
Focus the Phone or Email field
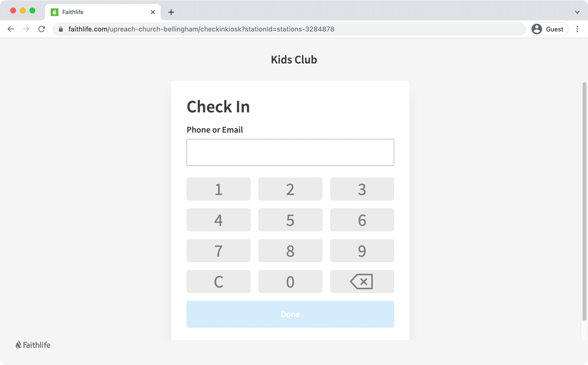click(x=290, y=152)
